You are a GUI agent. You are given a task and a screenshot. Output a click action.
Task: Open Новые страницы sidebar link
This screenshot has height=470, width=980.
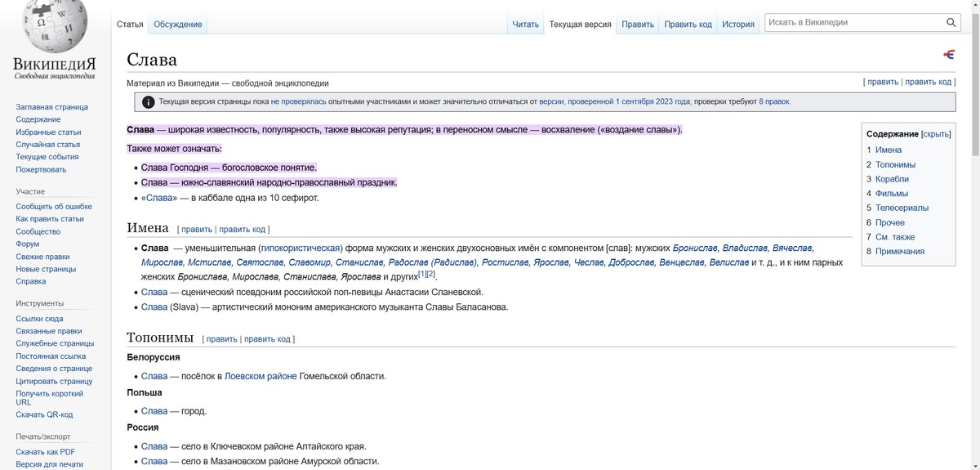tap(46, 269)
